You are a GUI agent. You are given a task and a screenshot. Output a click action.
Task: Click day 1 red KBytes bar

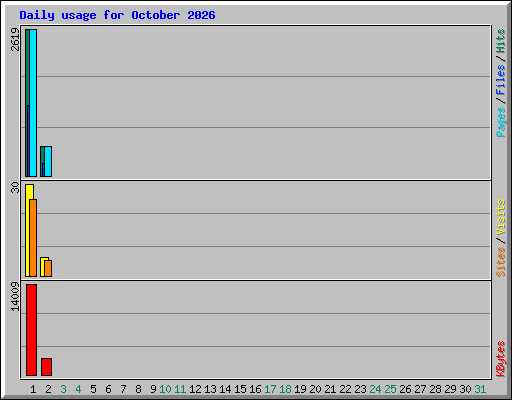click(31, 330)
